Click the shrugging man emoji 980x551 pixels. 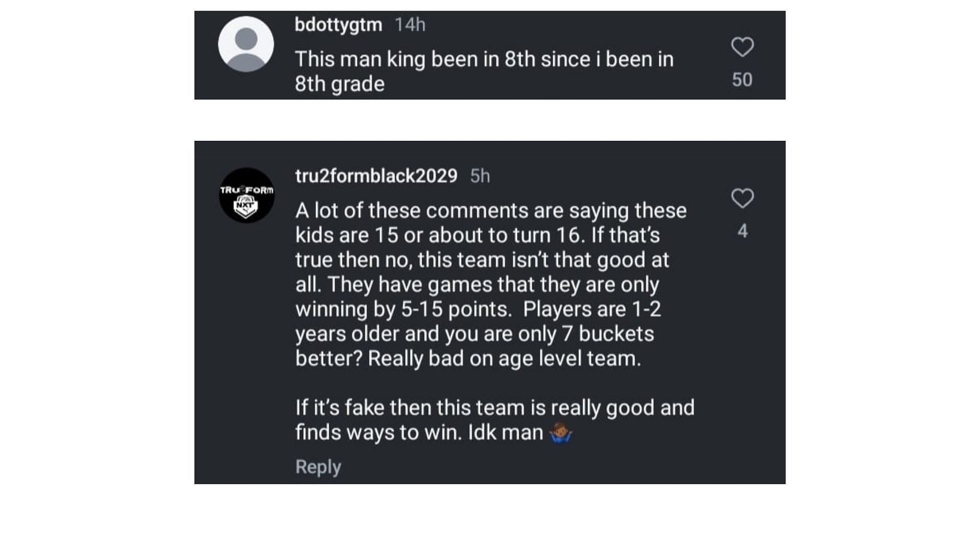[x=560, y=433]
